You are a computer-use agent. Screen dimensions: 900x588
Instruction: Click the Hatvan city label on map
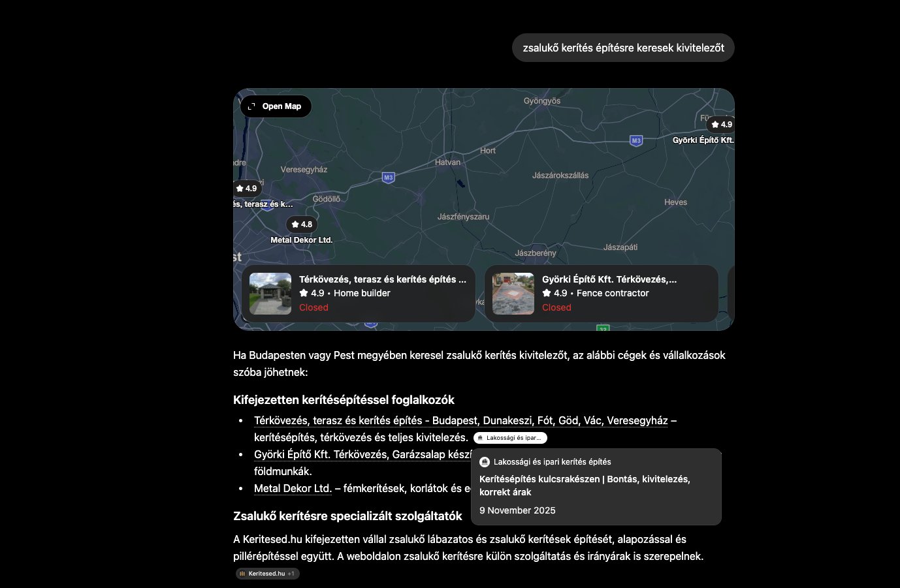pos(448,162)
